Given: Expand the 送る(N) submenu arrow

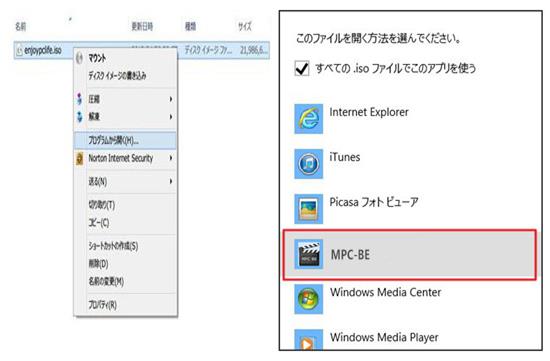Looking at the screenshot, I should click(171, 181).
